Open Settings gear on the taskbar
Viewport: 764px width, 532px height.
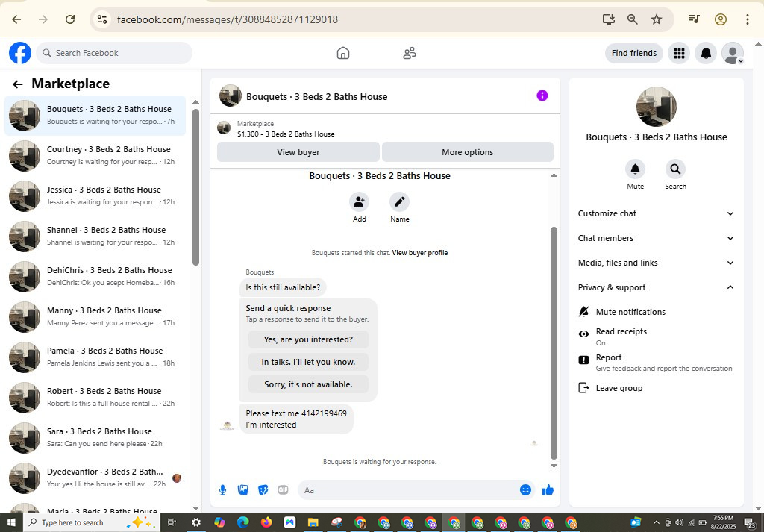[x=196, y=522]
